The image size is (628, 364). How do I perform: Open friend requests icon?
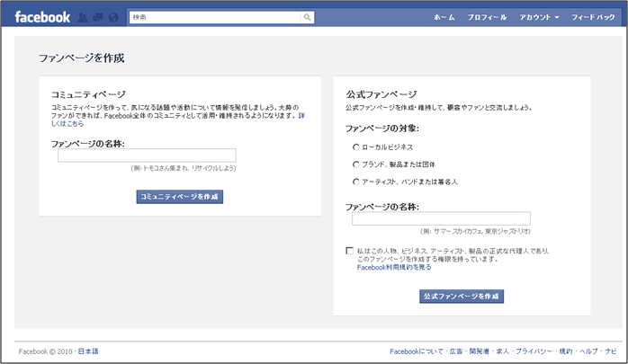click(x=82, y=18)
